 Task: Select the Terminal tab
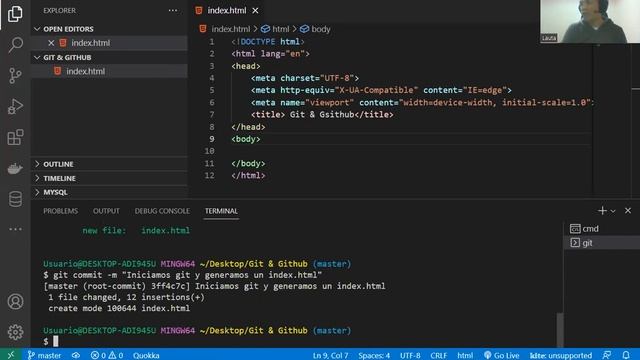coord(221,211)
